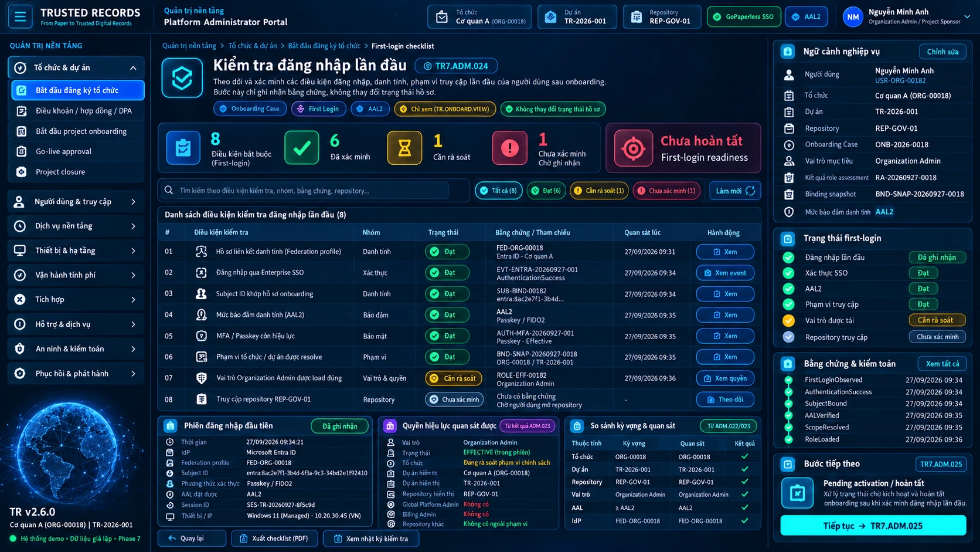Click the NM user avatar

coord(853,17)
